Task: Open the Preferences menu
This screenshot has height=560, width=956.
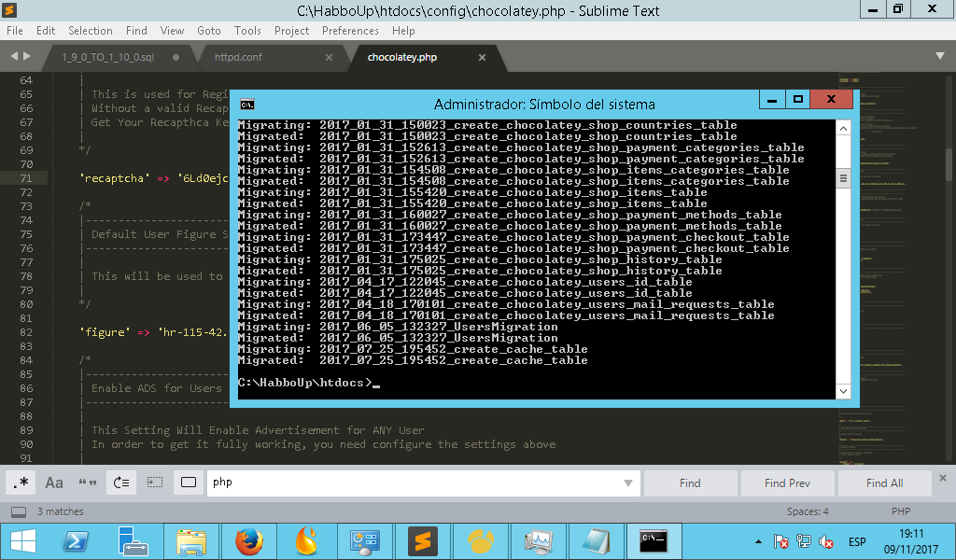Action: 350,30
